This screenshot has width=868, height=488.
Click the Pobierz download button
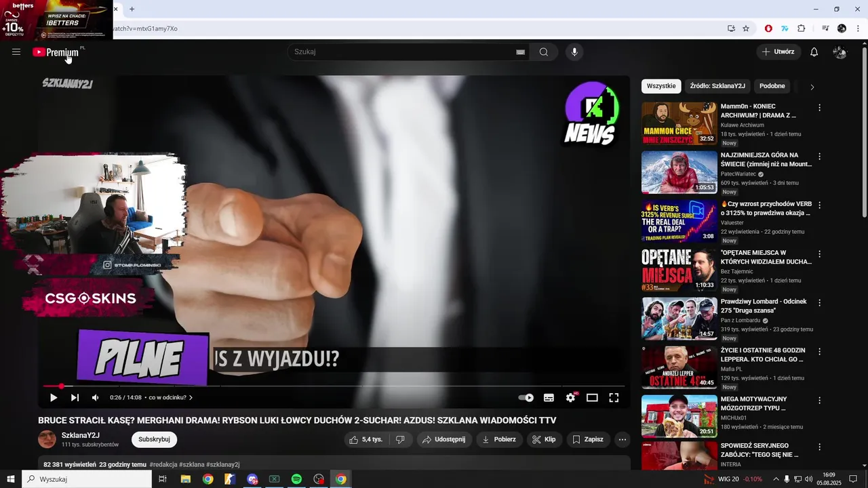pyautogui.click(x=499, y=440)
